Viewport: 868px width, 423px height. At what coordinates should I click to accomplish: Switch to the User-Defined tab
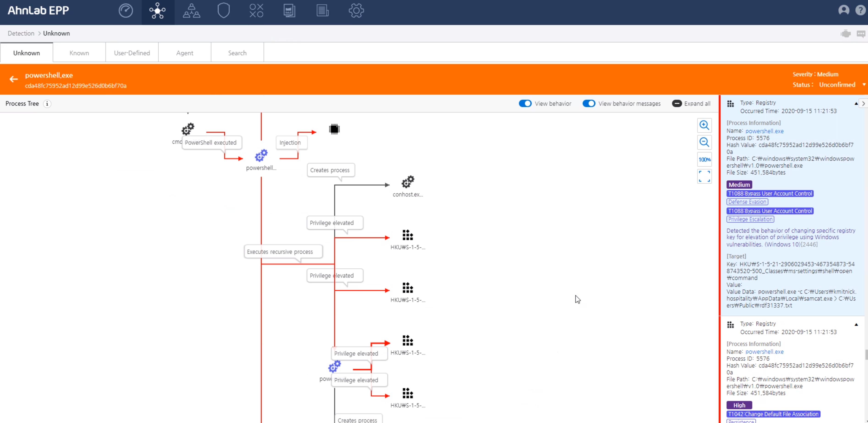coord(132,53)
